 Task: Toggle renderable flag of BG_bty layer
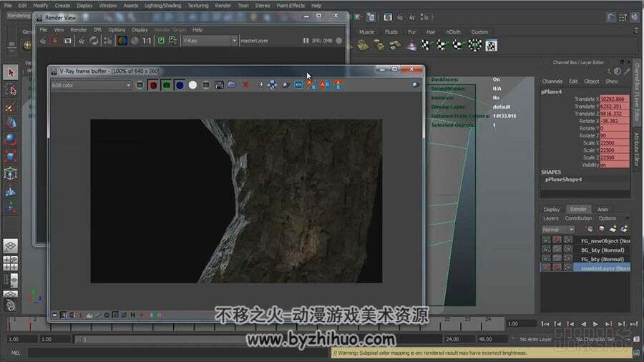pyautogui.click(x=546, y=249)
